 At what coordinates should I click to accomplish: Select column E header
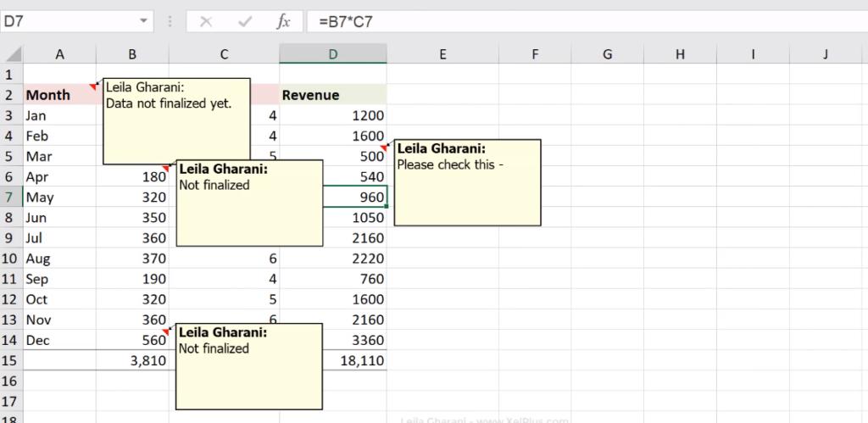[x=442, y=54]
